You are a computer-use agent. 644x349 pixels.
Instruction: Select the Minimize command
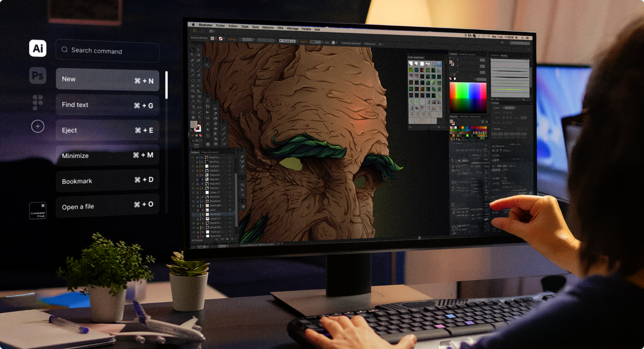click(x=107, y=155)
